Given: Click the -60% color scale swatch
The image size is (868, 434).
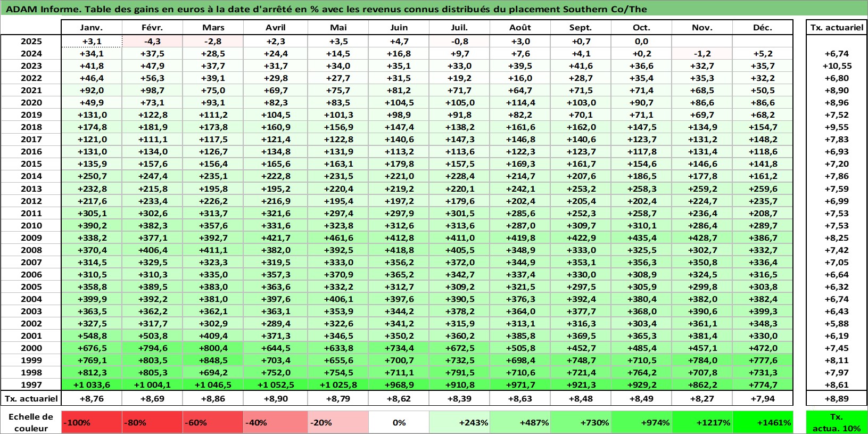Looking at the screenshot, I should point(213,422).
